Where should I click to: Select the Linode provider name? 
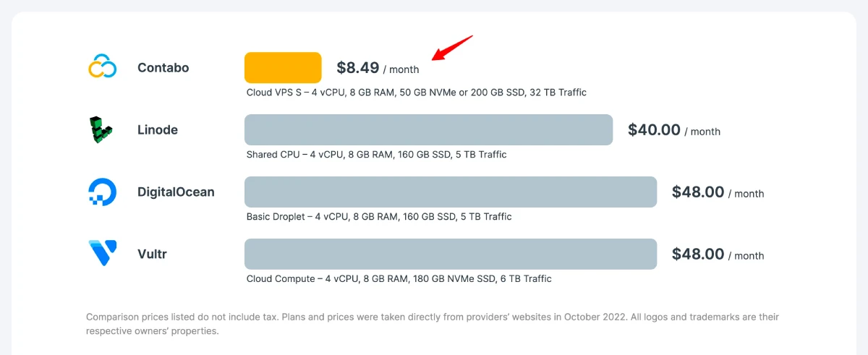(158, 130)
